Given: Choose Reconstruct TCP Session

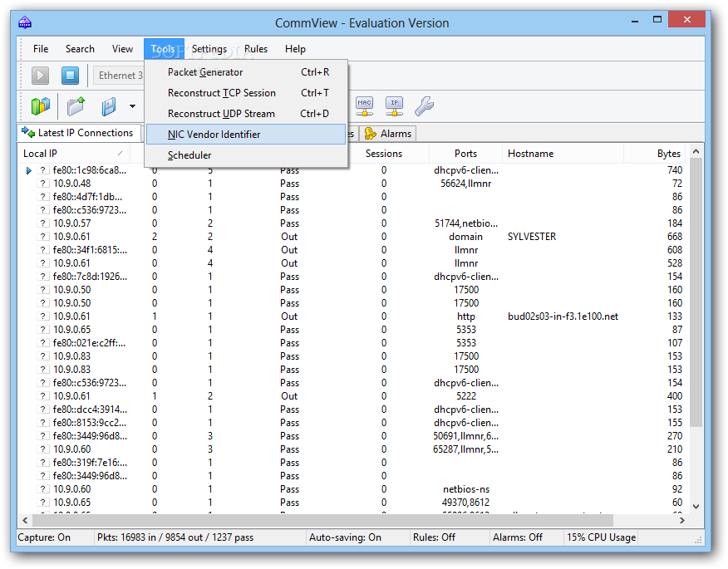Looking at the screenshot, I should 246,93.
